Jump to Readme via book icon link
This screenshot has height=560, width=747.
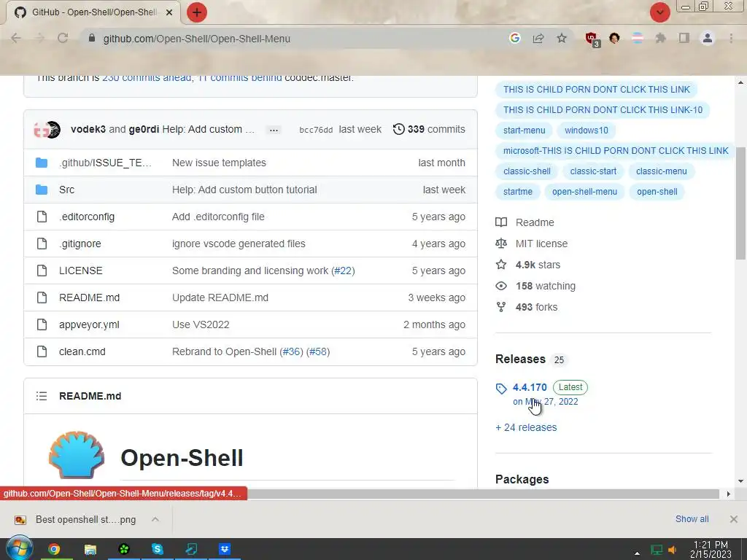tap(525, 222)
